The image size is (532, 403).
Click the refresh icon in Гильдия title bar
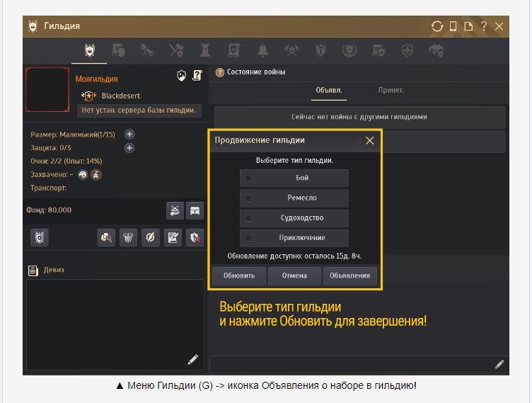point(437,26)
